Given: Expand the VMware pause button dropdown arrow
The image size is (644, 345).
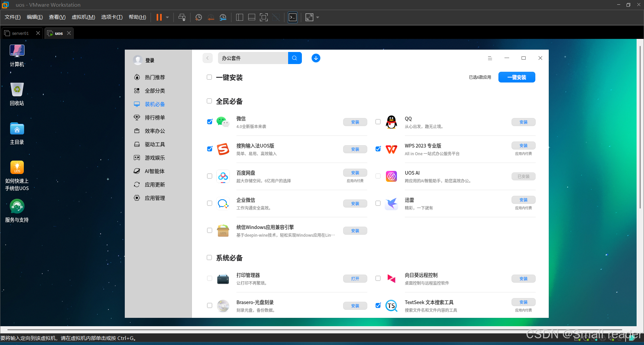Looking at the screenshot, I should 167,17.
